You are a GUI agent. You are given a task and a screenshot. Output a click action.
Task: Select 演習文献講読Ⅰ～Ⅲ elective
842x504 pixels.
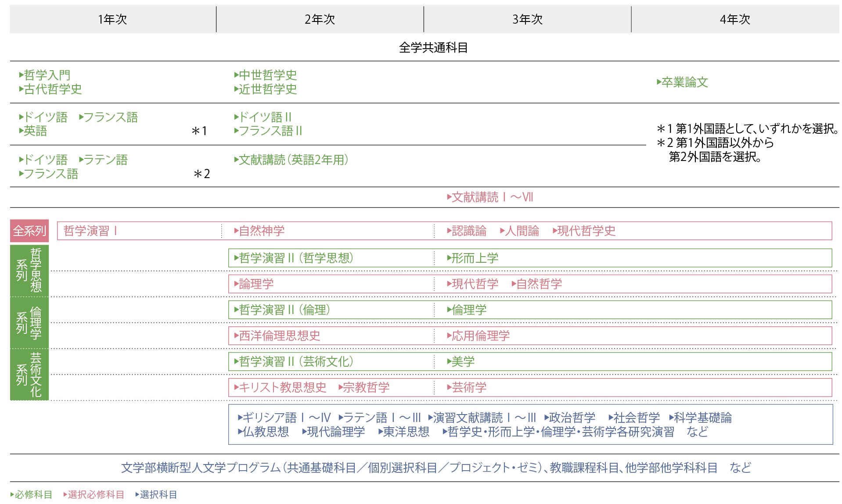[x=482, y=418]
